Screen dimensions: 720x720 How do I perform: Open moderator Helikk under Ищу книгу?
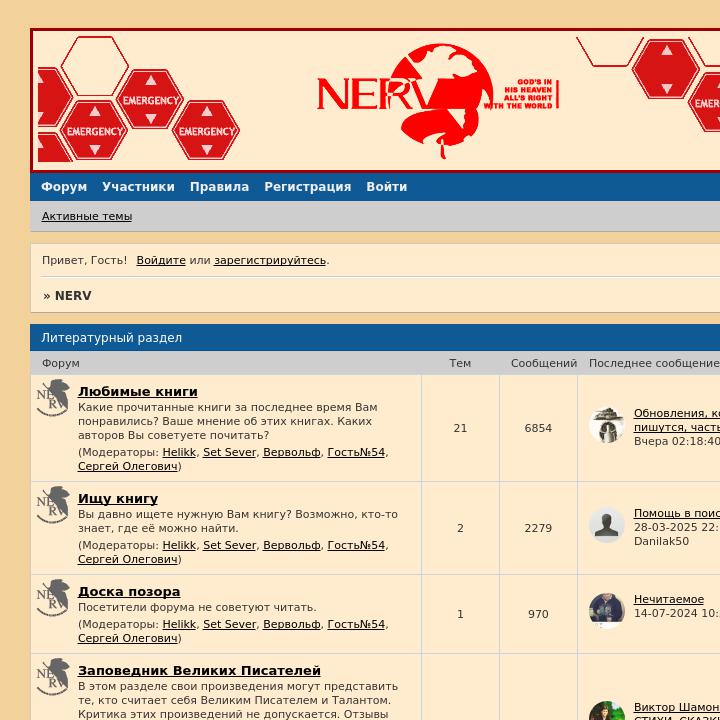[179, 546]
